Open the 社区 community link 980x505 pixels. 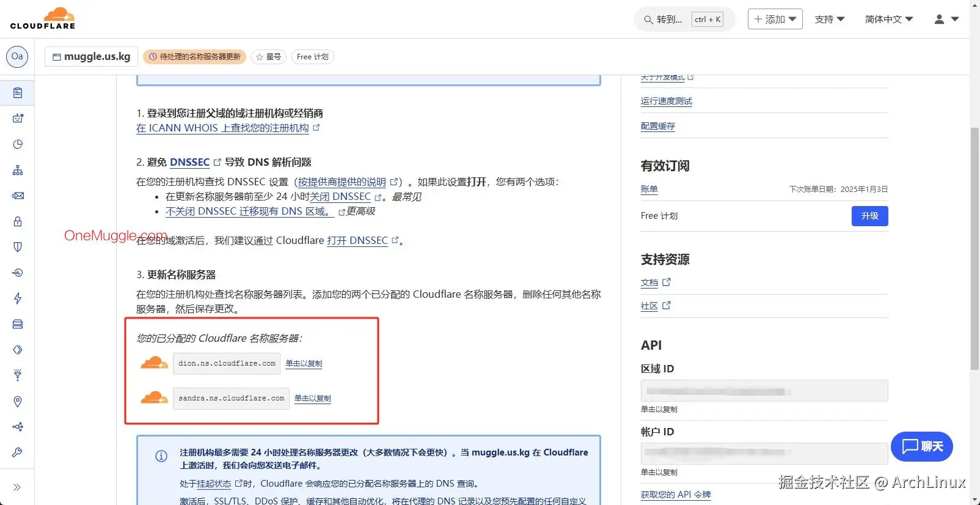(649, 306)
